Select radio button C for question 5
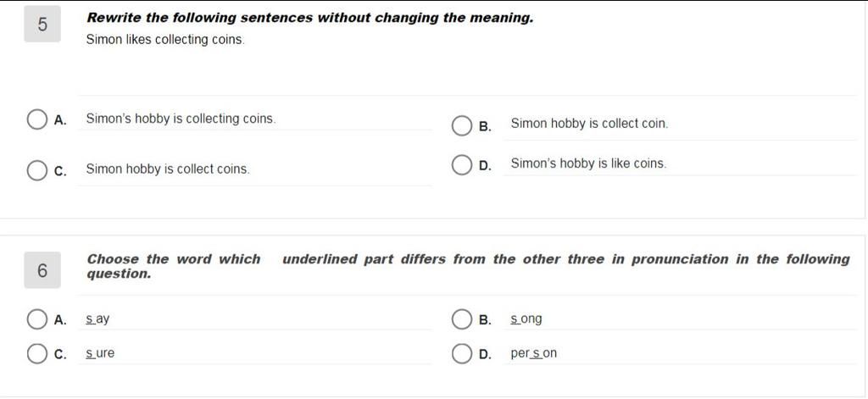 (x=37, y=170)
